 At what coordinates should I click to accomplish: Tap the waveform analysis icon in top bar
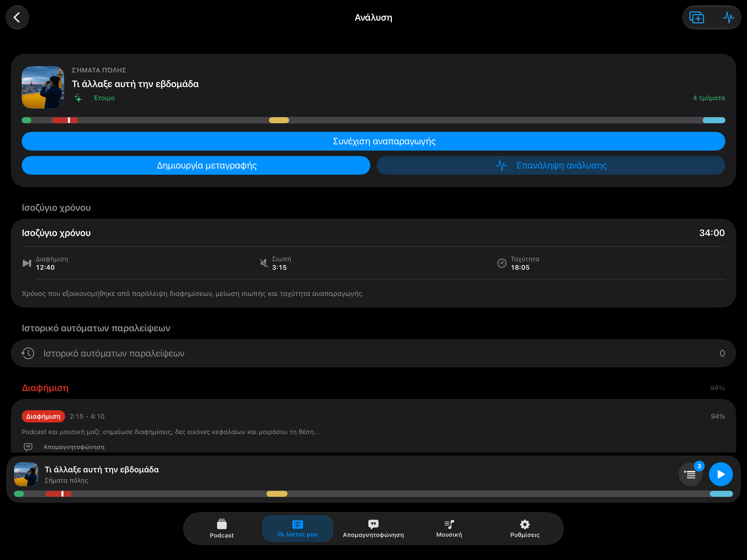tap(729, 18)
